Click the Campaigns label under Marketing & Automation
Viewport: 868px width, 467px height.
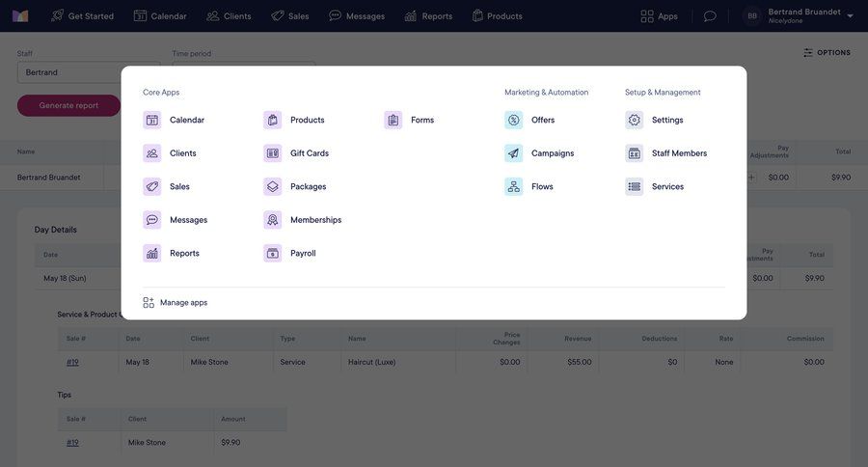pyautogui.click(x=553, y=152)
